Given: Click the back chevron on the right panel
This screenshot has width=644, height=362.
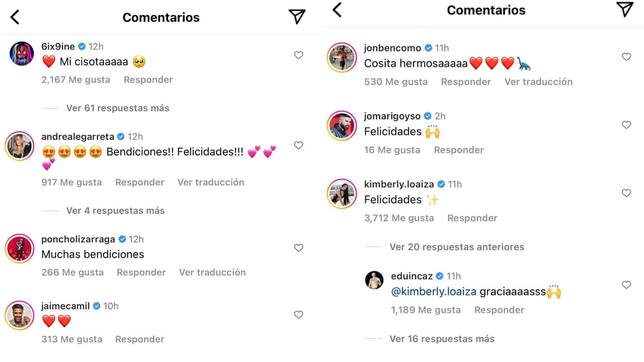Looking at the screenshot, I should tap(337, 10).
